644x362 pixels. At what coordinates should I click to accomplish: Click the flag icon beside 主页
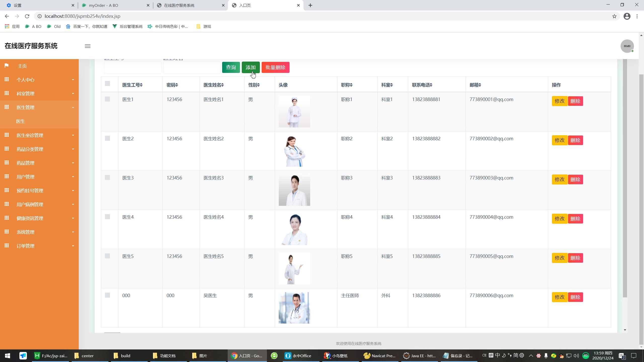point(7,66)
